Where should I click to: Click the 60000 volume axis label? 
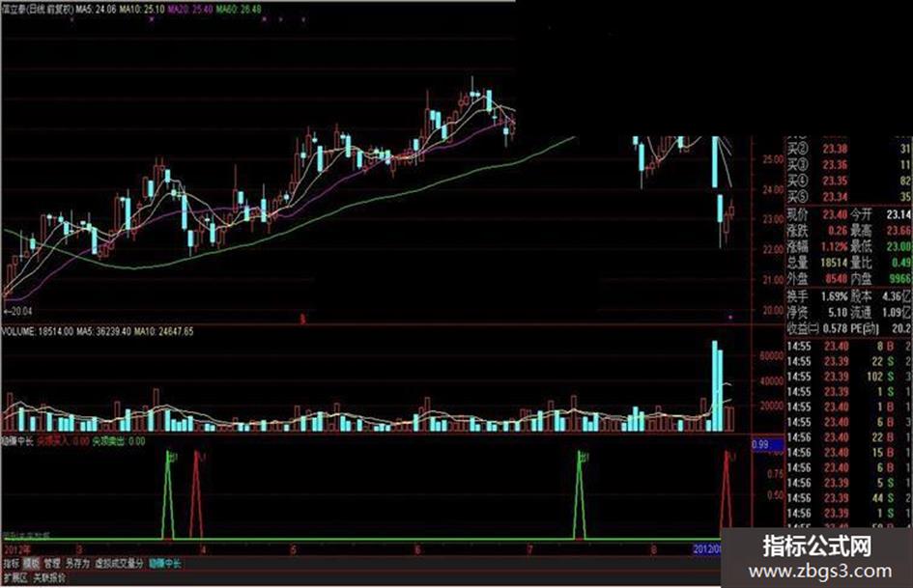pos(772,355)
